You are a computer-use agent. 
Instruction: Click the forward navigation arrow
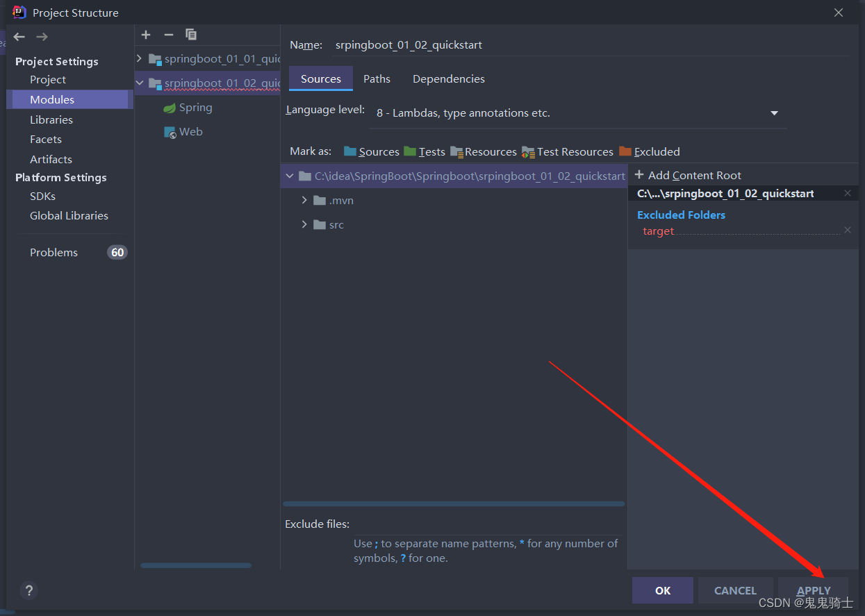[x=42, y=37]
